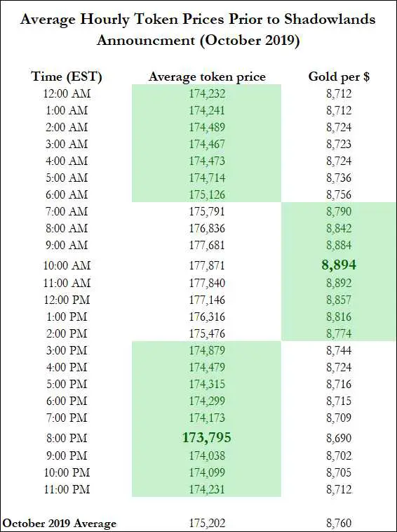This screenshot has width=397, height=532.
Task: Select the average gold value 8,760
Action: click(x=339, y=523)
